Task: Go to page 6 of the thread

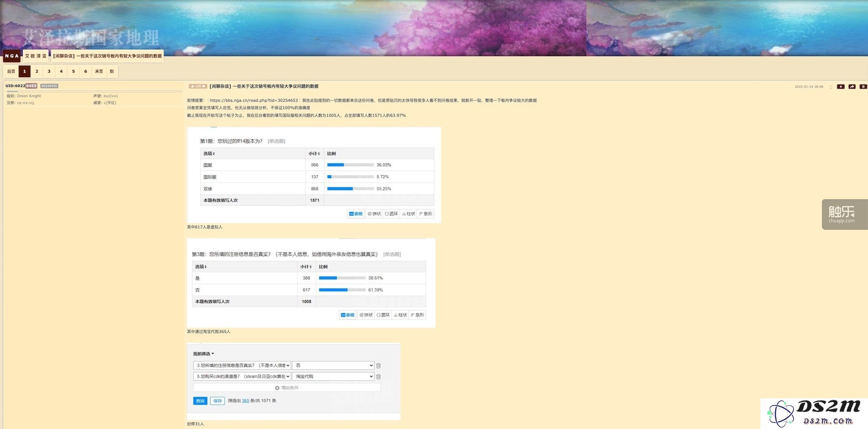Action: [x=85, y=71]
